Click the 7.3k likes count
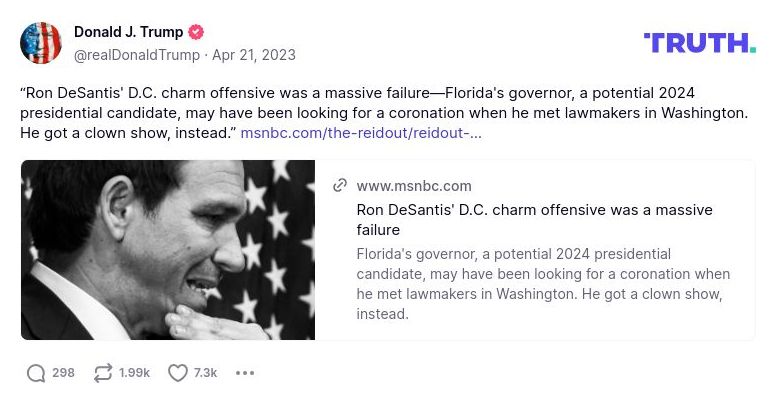This screenshot has width=777, height=403. click(205, 373)
